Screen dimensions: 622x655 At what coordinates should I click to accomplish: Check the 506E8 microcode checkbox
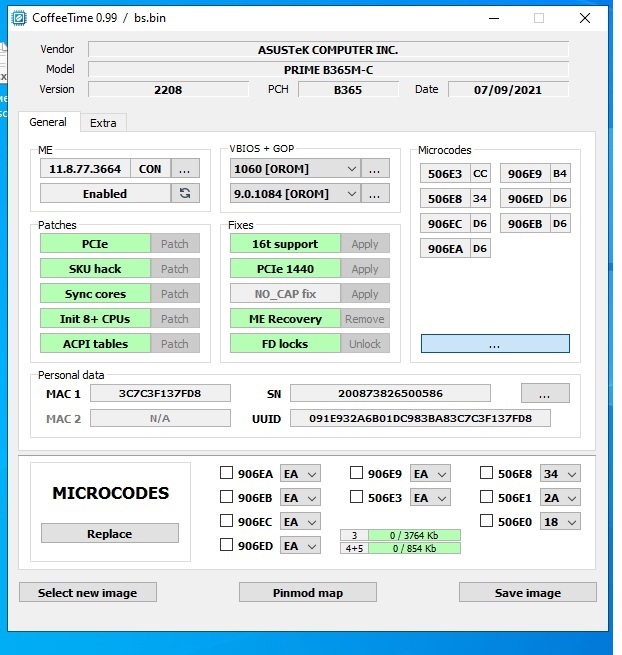pos(486,473)
